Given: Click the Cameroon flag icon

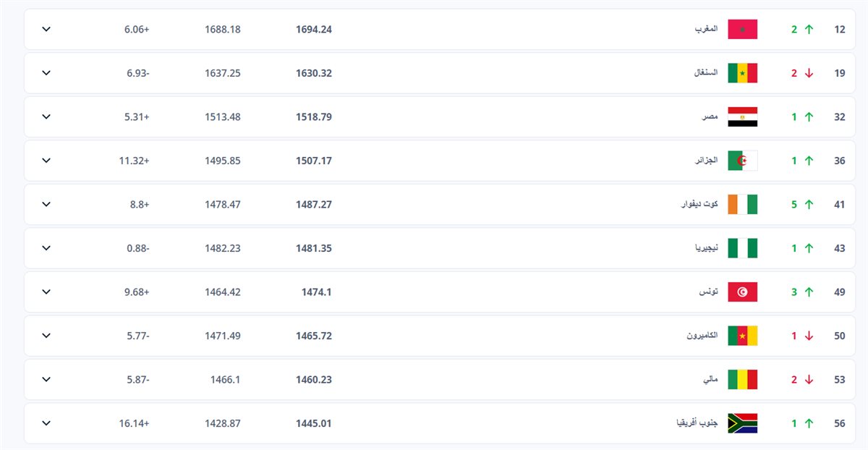Looking at the screenshot, I should point(742,336).
